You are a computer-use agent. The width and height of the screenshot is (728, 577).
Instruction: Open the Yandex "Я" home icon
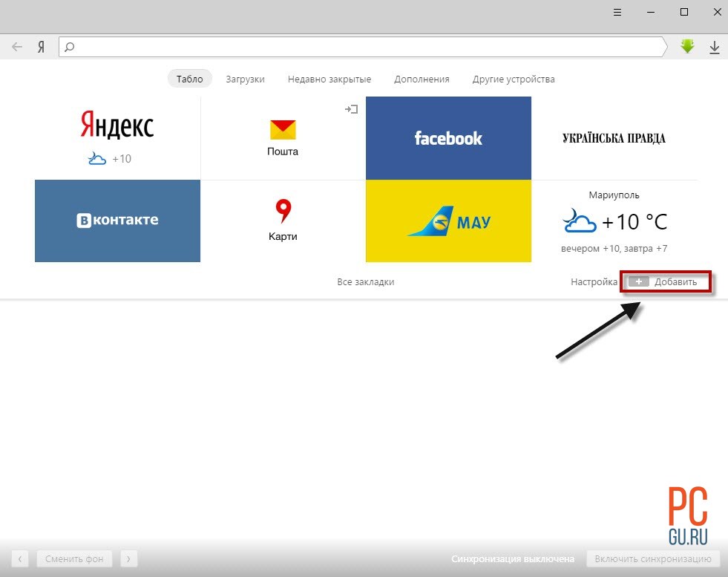pos(41,47)
